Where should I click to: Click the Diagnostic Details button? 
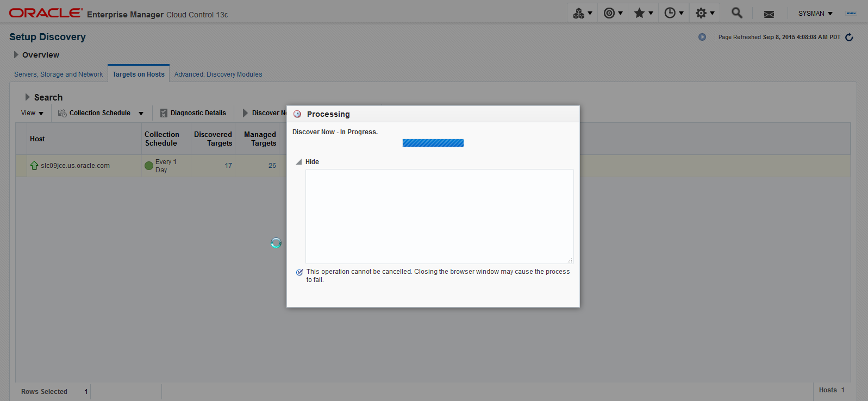pos(193,113)
